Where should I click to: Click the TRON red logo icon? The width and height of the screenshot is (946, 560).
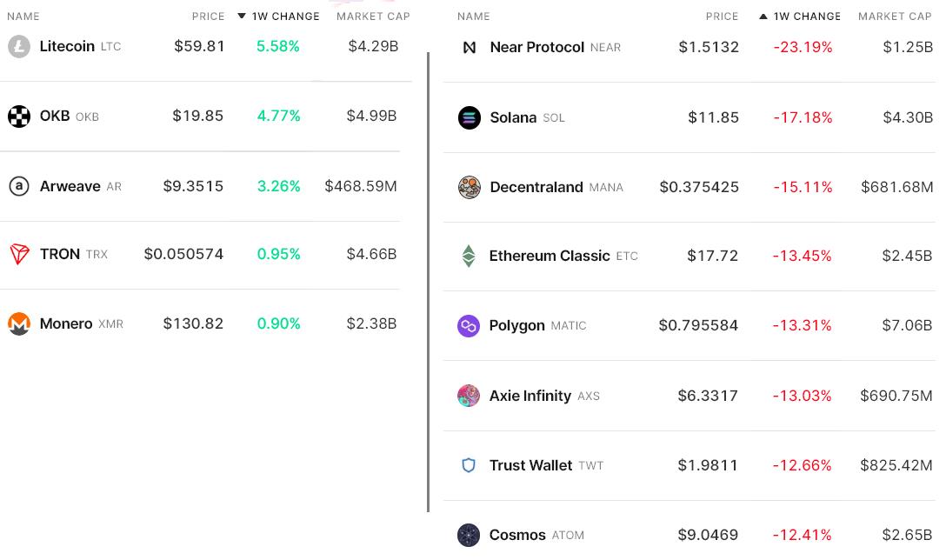pos(19,254)
